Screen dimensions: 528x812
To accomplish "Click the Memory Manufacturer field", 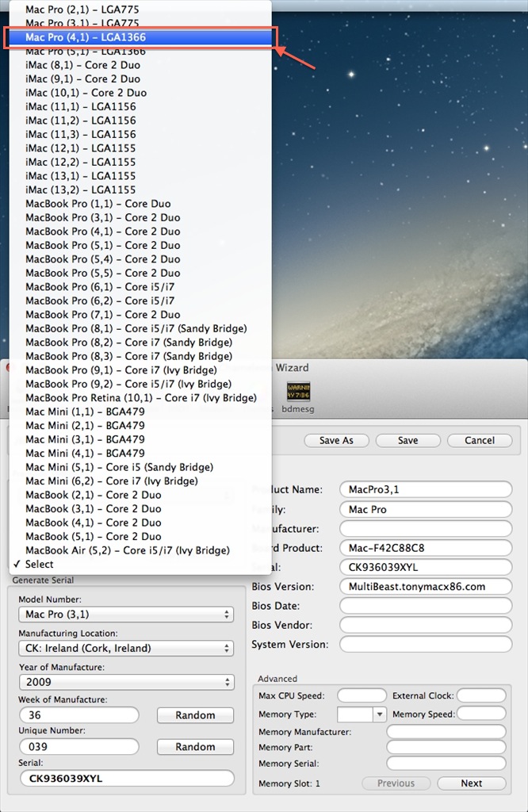I will (x=446, y=731).
